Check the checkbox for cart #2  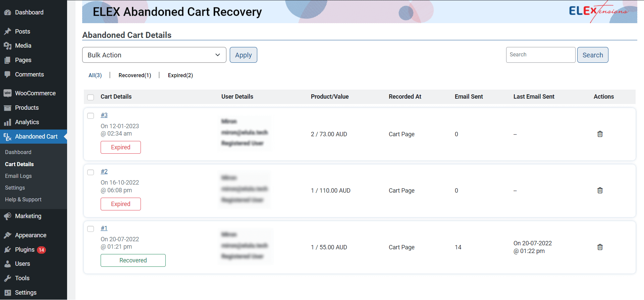(91, 172)
